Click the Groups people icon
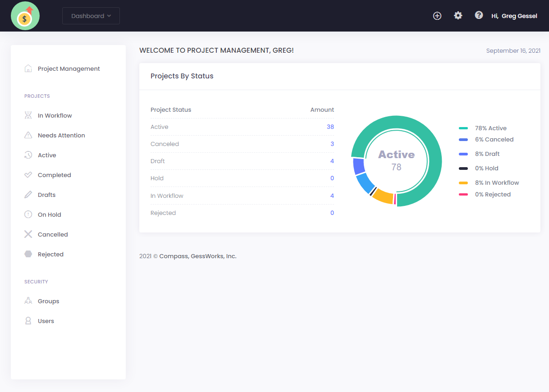 tap(28, 301)
